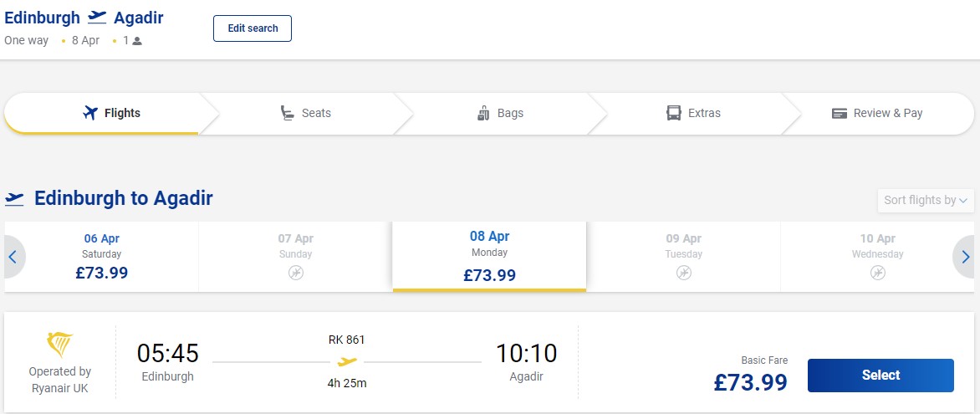Click the departing plane icon beside Edinburgh to Agadir
The height and width of the screenshot is (414, 980).
click(x=14, y=199)
